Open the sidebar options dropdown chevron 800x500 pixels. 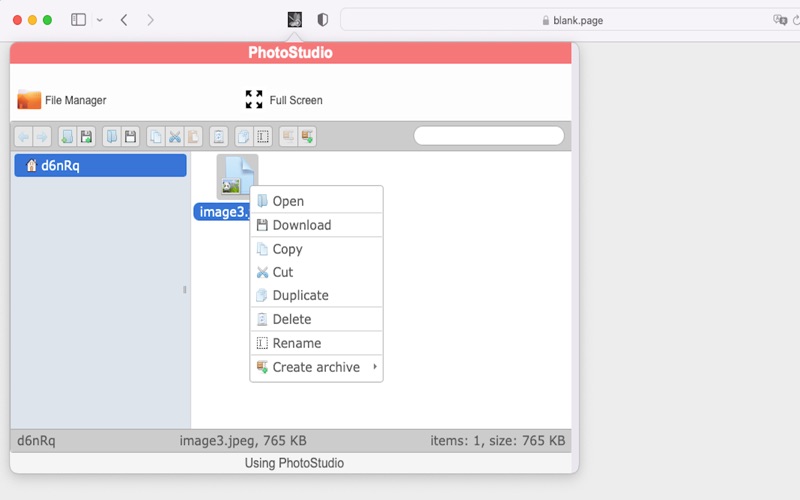pyautogui.click(x=99, y=20)
